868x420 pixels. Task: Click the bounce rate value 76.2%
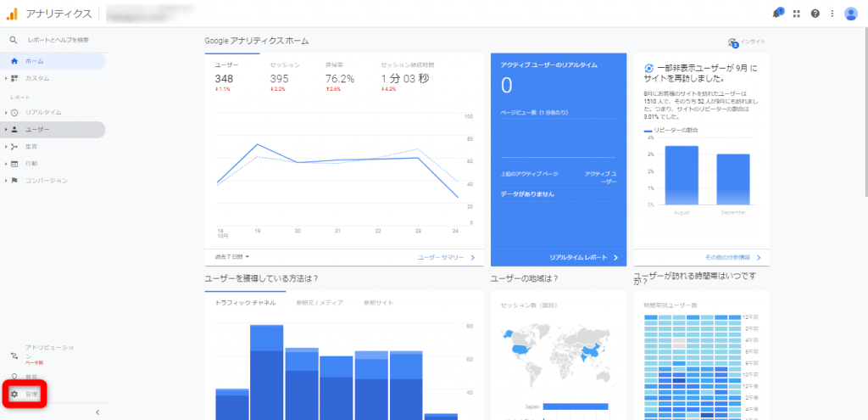[340, 79]
